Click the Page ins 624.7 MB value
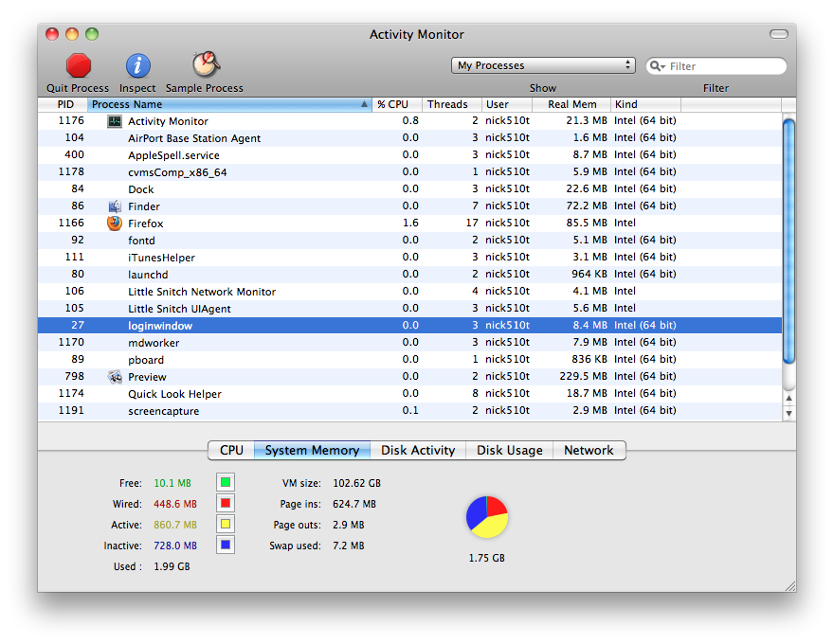The image size is (834, 644). coord(354,504)
